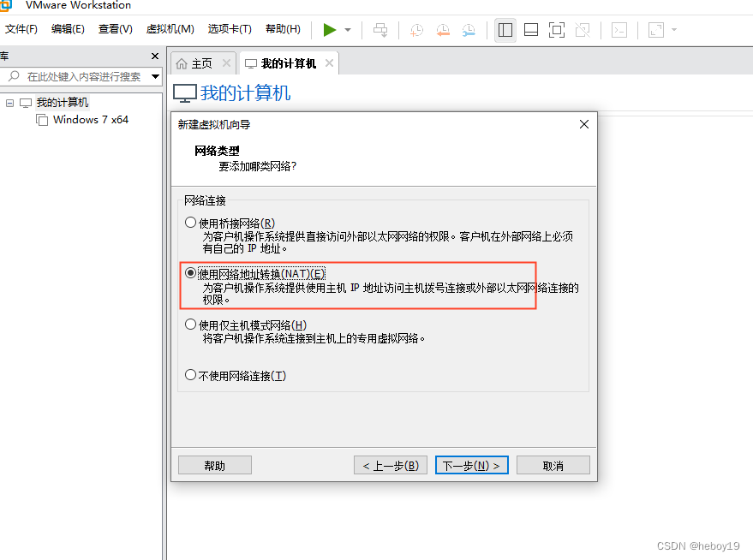The image size is (753, 560).
Task: Click the full screen mode icon
Action: [x=557, y=30]
